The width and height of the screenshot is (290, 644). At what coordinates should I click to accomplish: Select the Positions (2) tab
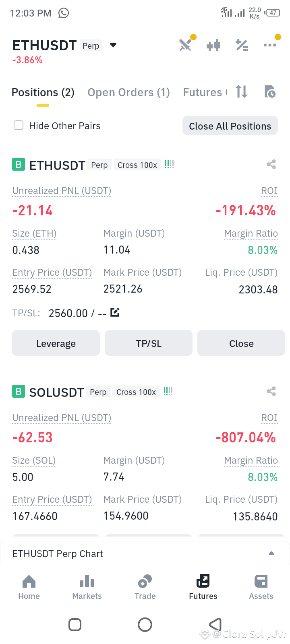click(x=43, y=93)
